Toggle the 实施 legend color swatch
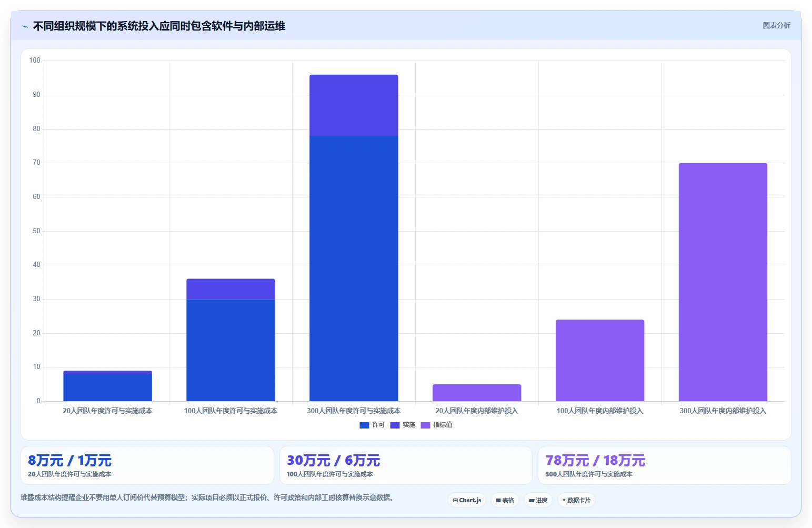The width and height of the screenshot is (812, 528). tap(395, 425)
